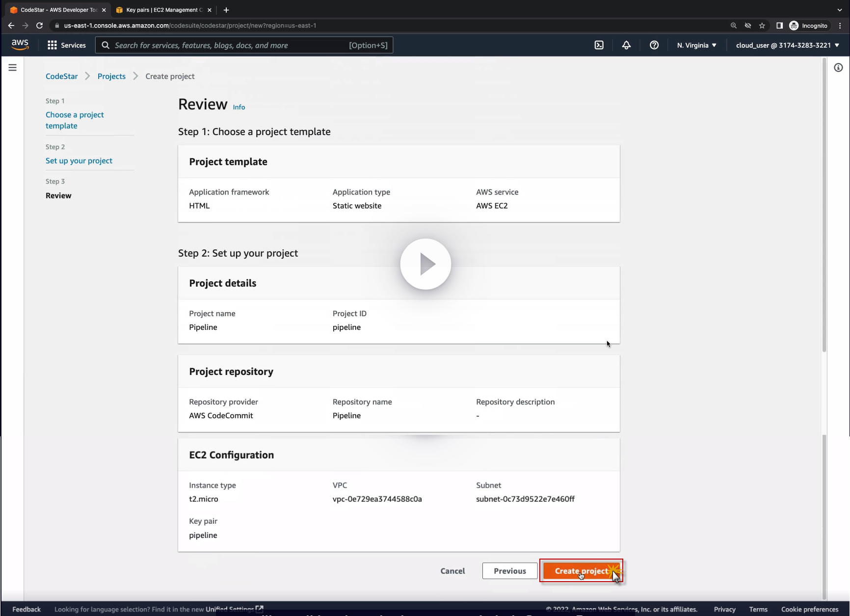Viewport: 850px width, 616px height.
Task: Click the t2.micro instance type value
Action: [204, 499]
